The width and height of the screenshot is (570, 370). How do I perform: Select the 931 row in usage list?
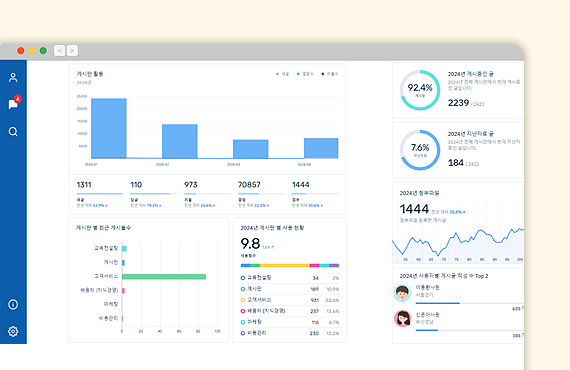tap(290, 300)
